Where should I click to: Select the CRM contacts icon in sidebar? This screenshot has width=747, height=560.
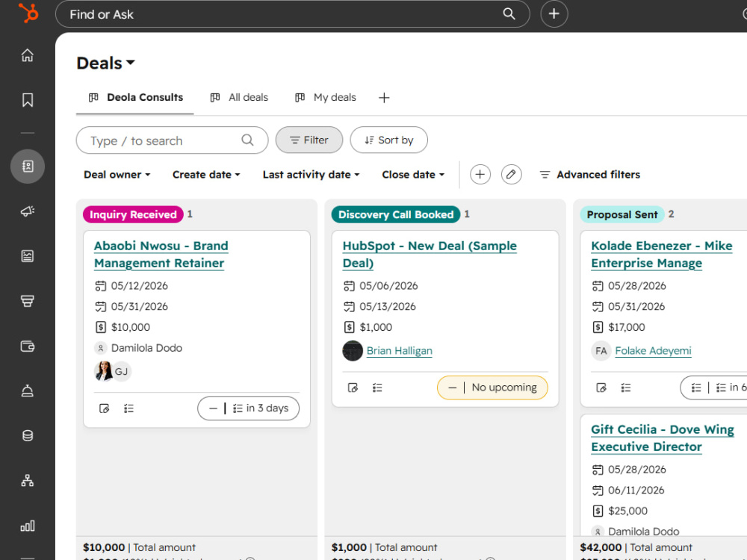point(28,167)
